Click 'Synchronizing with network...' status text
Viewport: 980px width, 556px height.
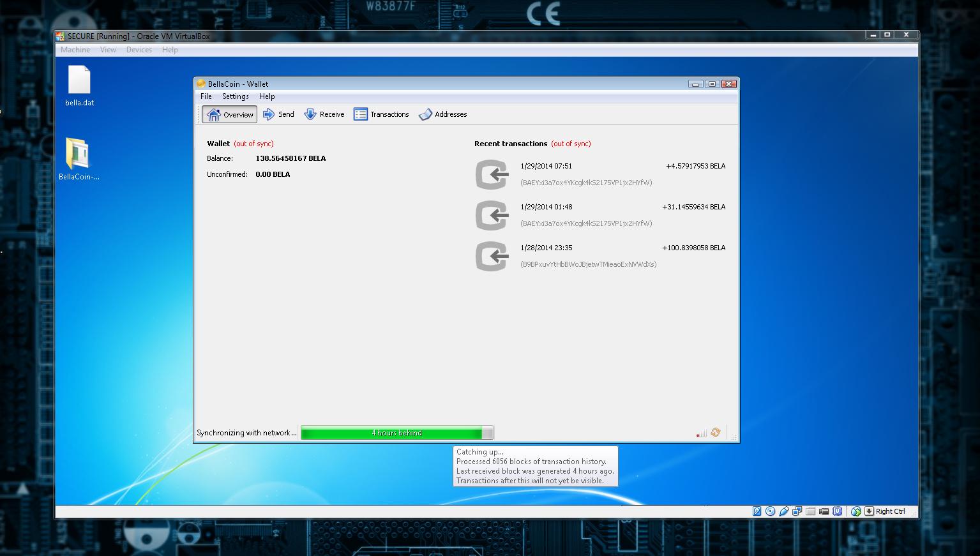pos(246,433)
